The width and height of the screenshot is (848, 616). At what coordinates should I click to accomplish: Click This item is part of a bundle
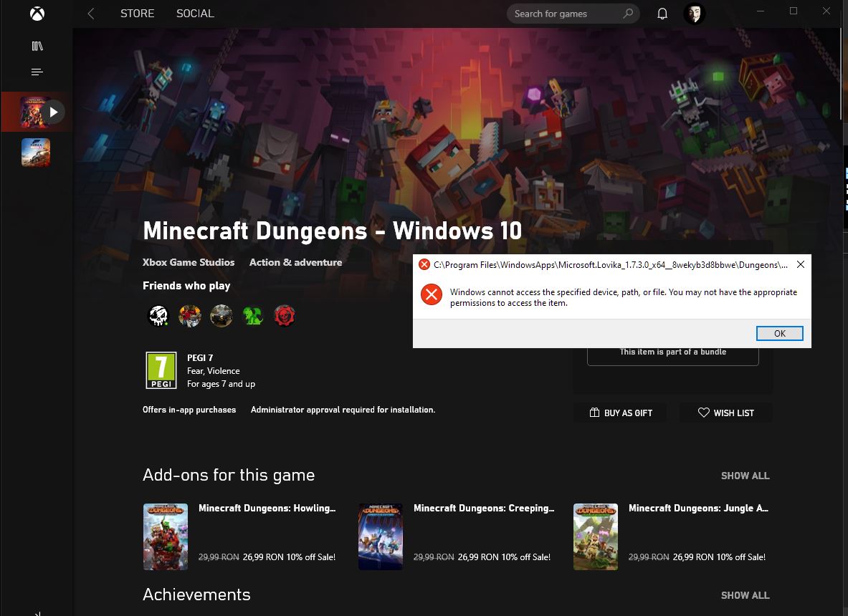click(673, 352)
